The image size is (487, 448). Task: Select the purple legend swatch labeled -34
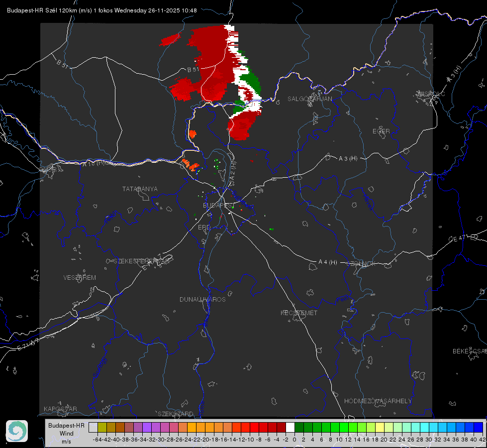tap(147, 428)
